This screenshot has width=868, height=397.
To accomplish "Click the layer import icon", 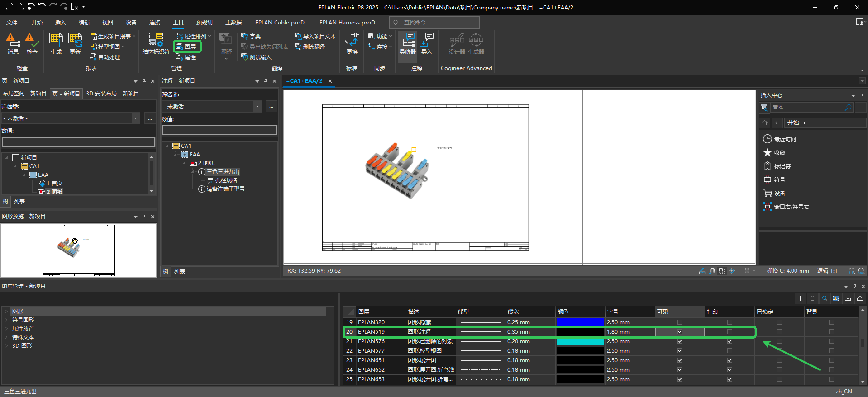I will tap(848, 298).
